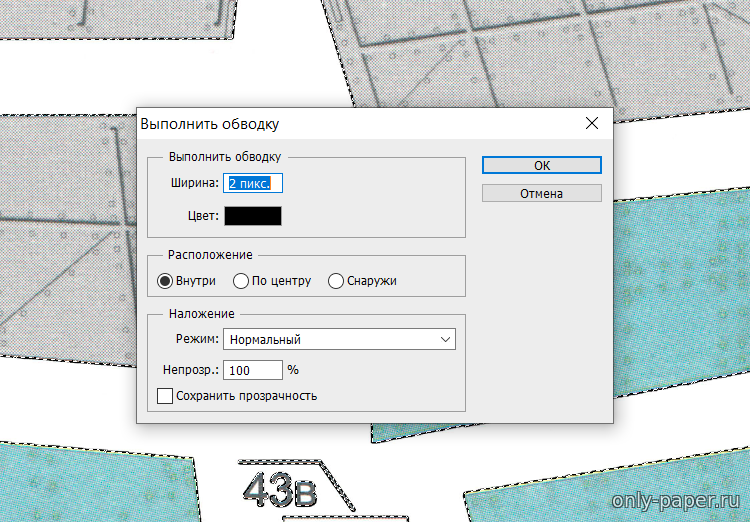The height and width of the screenshot is (522, 750).
Task: Select the Снаружи radio button
Action: (x=336, y=281)
